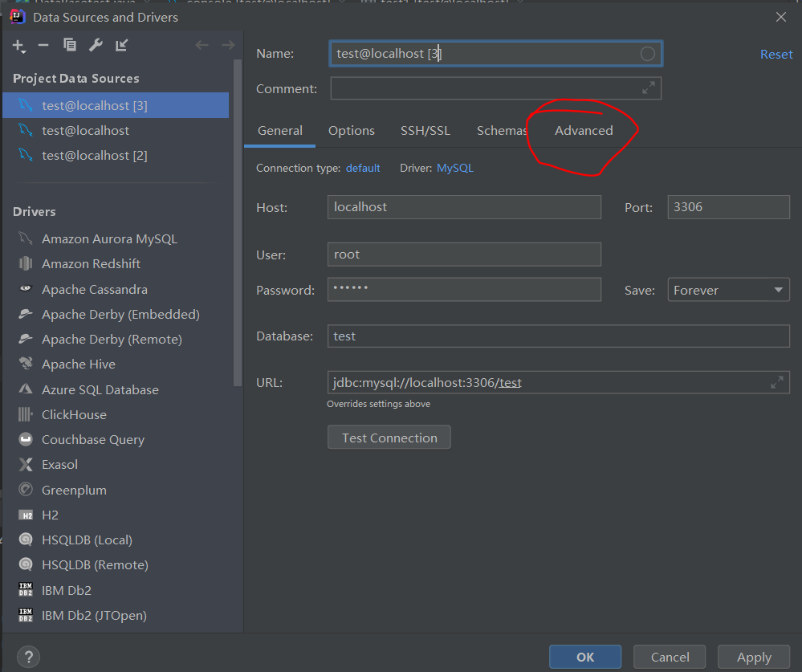Change the MySQL driver selection
Viewport: 802px width, 672px height.
454,168
